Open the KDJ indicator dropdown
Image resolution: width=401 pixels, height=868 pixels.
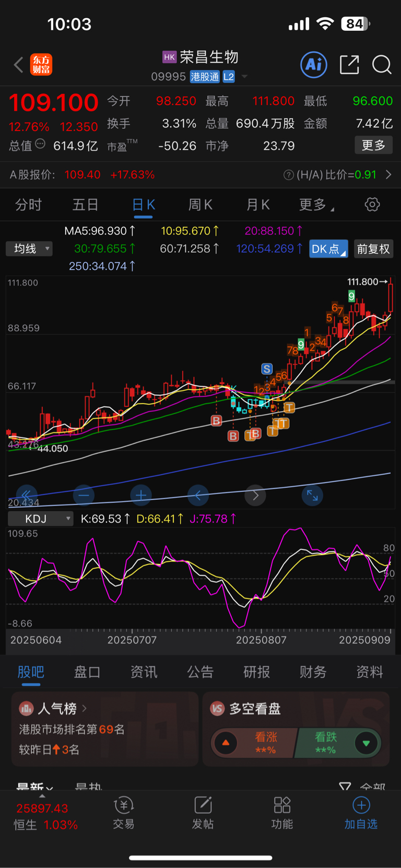(x=40, y=519)
